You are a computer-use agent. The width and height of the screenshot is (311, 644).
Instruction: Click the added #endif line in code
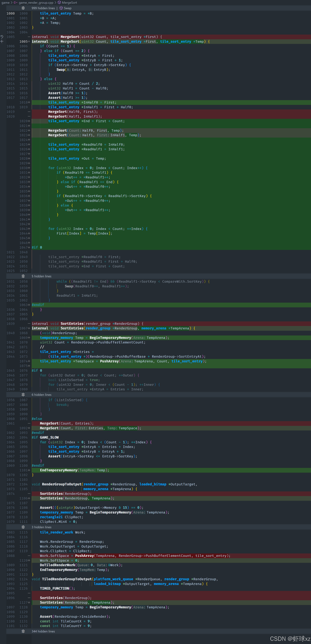38,305
